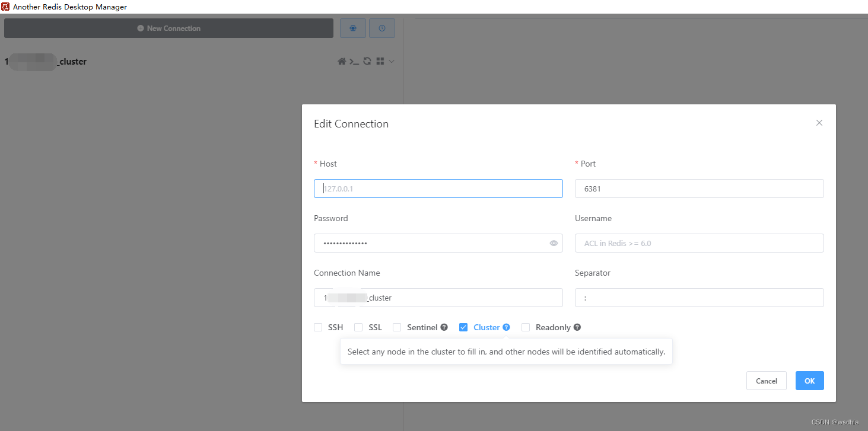
Task: Enable the SSL checkbox
Action: (358, 327)
